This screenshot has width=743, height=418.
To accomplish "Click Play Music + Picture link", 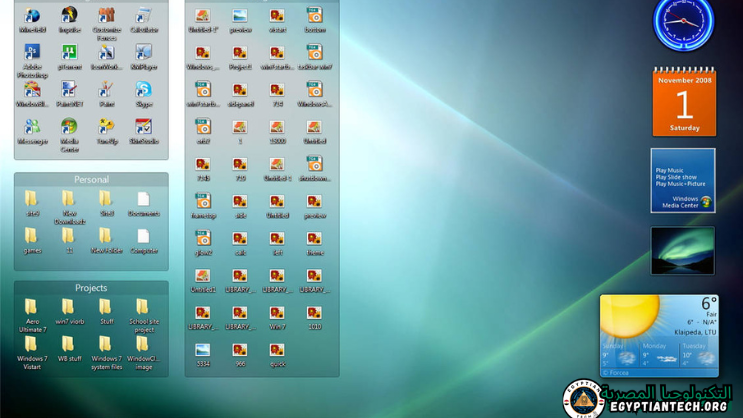I will [x=680, y=183].
